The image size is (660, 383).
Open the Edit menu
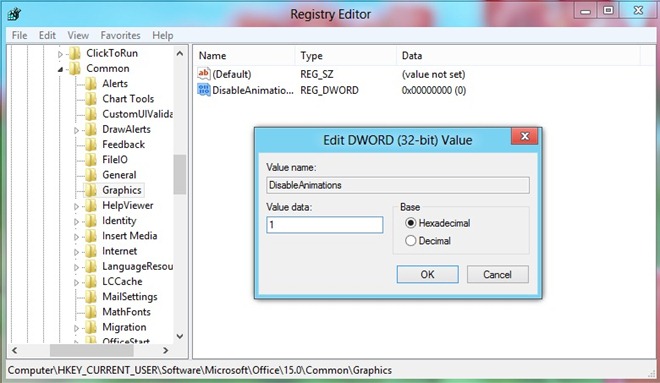(47, 35)
